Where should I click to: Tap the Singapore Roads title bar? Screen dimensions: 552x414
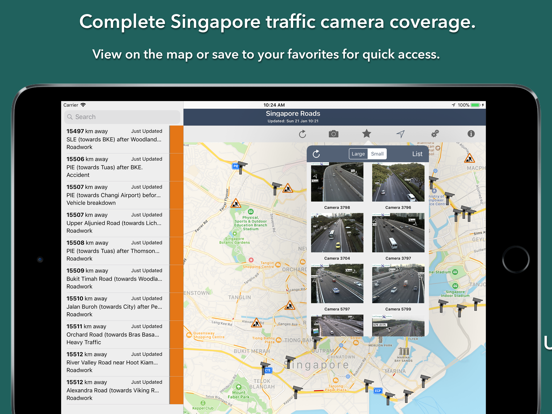[x=334, y=117]
